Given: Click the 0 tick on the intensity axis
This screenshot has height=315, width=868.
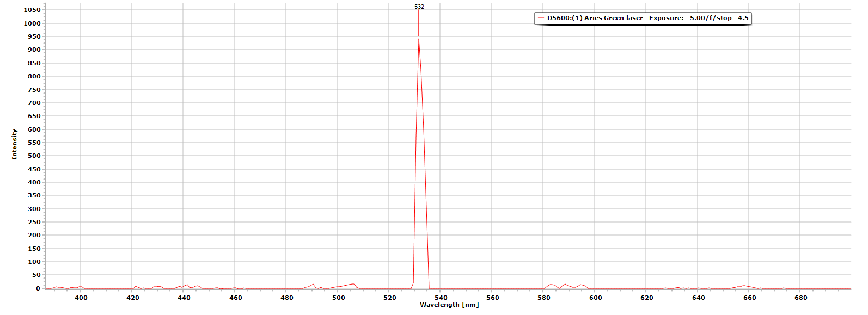Looking at the screenshot, I should click(x=38, y=288).
